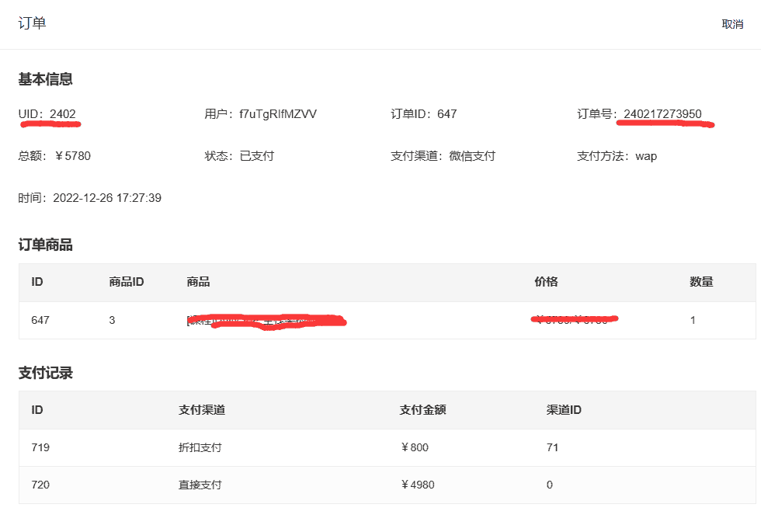This screenshot has height=532, width=761.
Task: Click the 支付记录 section header
Action: click(46, 373)
